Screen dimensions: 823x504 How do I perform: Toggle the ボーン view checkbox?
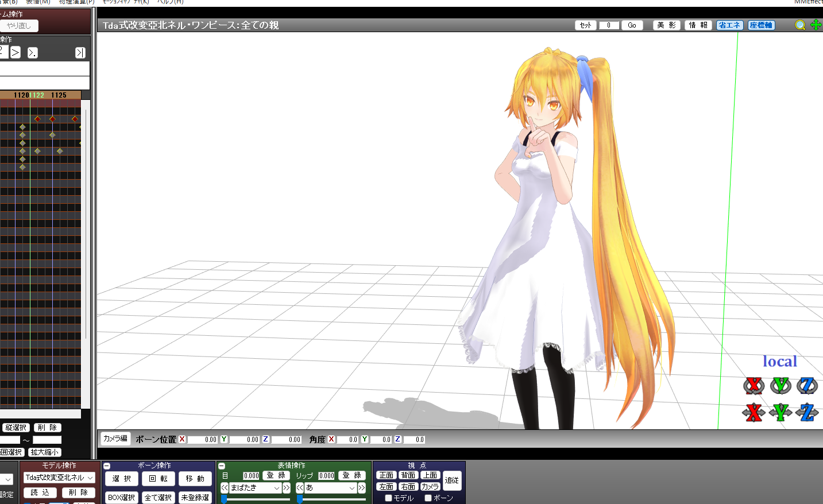428,498
